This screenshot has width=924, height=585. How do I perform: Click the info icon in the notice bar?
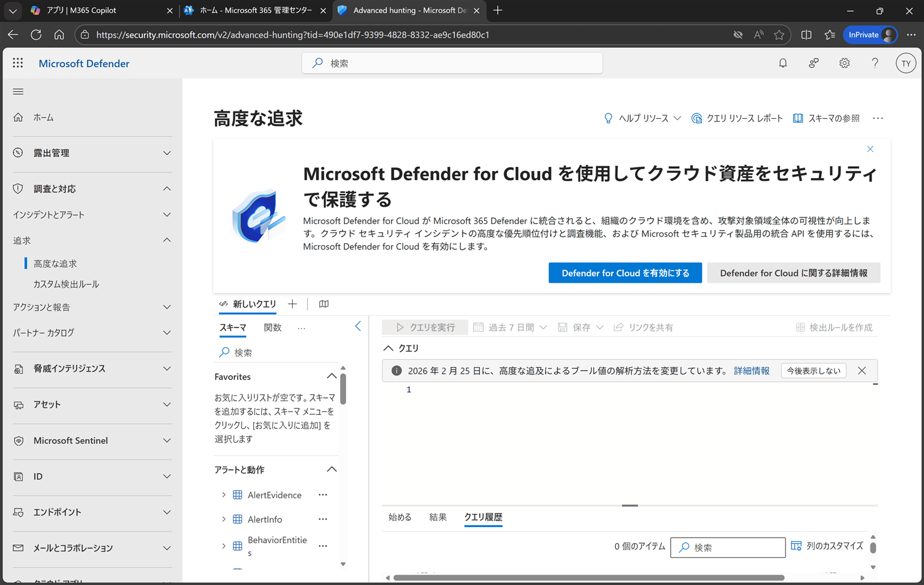(397, 371)
